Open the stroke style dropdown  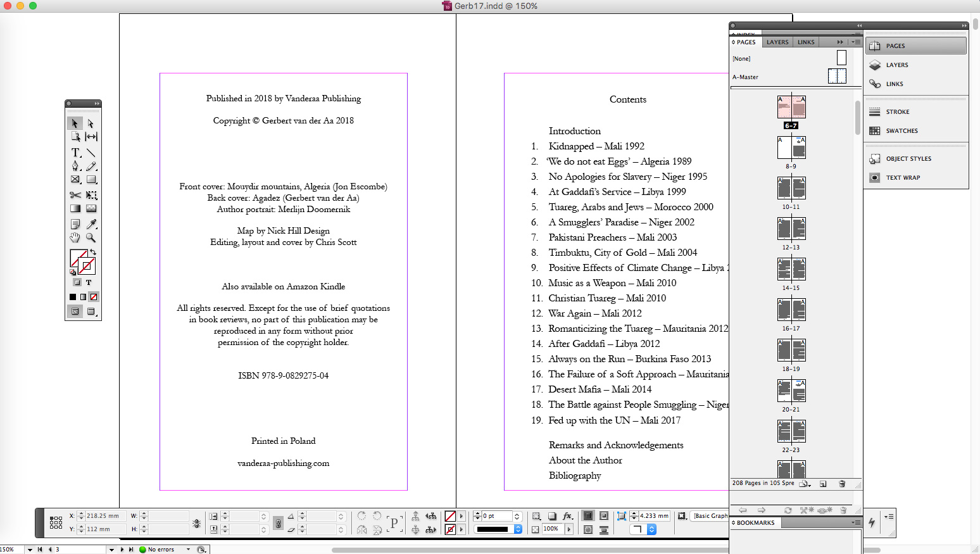click(x=518, y=529)
